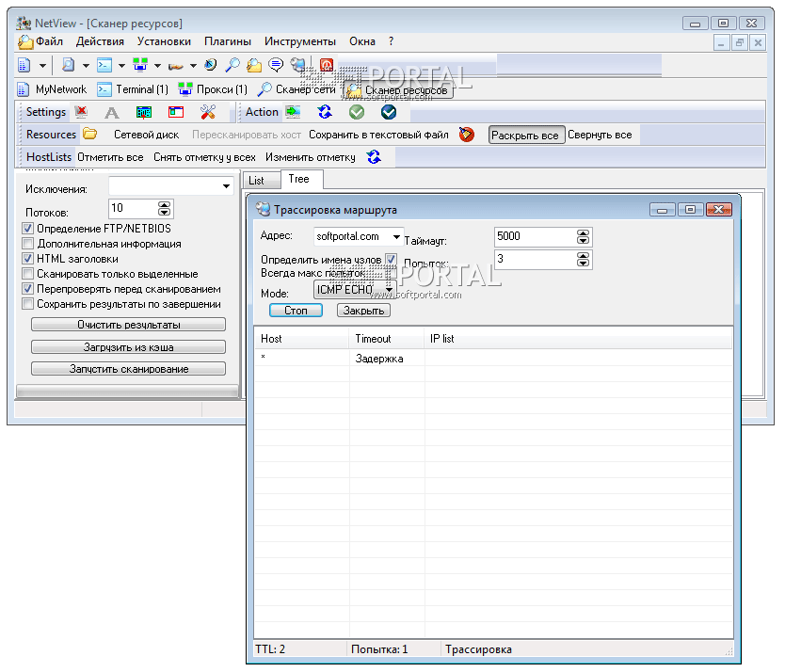Click red-crossed monitor icon in Settings bar
785x672 pixels.
(x=81, y=112)
